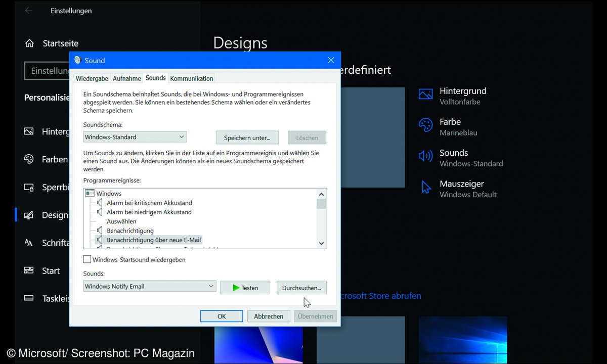Select the Sperrbildschirm sidebar icon
The height and width of the screenshot is (364, 607).
(x=29, y=188)
